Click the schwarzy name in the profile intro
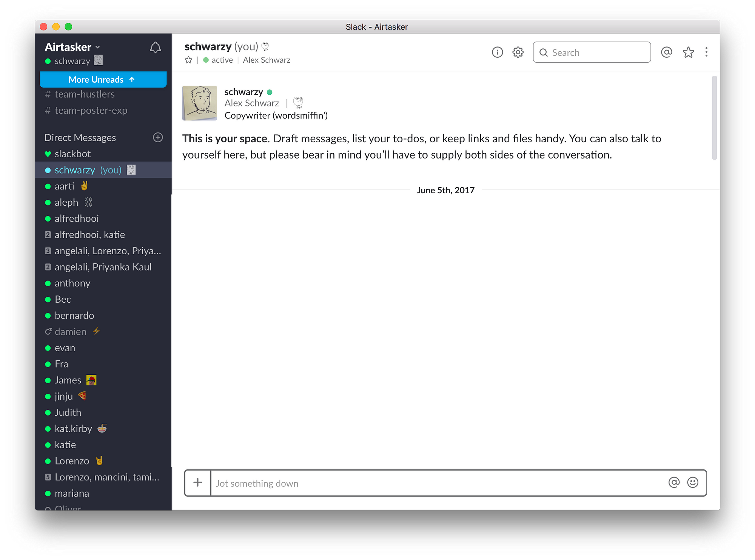 pos(243,92)
